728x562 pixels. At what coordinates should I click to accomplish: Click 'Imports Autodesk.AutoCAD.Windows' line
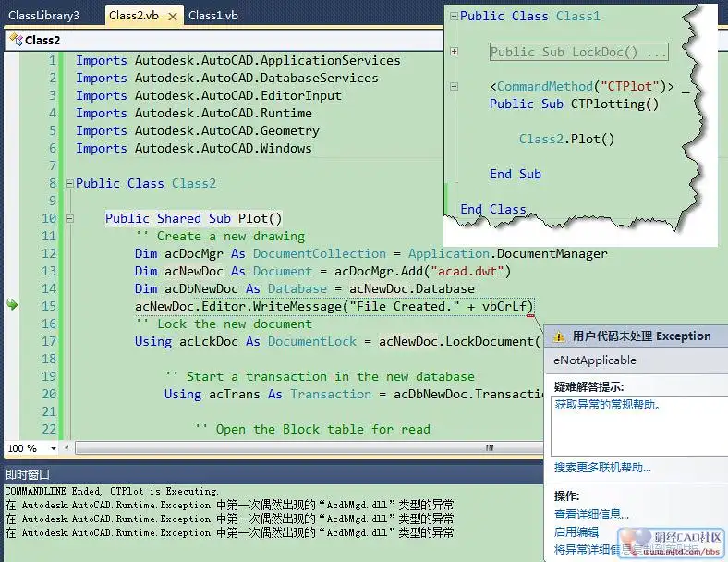pos(194,148)
